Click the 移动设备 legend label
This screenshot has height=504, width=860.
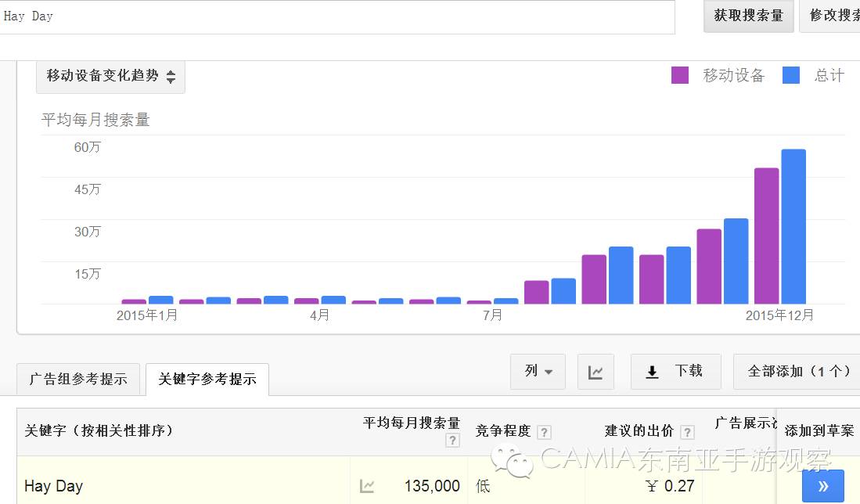coord(734,75)
